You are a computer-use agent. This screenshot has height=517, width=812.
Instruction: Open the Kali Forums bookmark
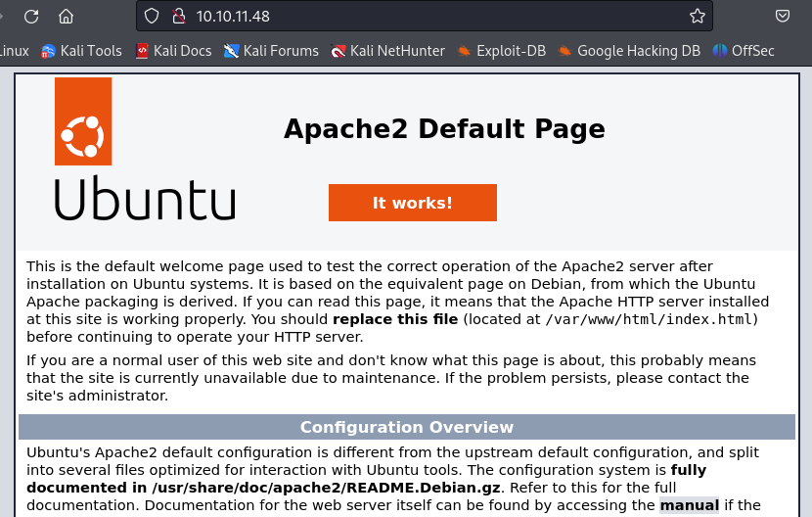click(x=271, y=51)
